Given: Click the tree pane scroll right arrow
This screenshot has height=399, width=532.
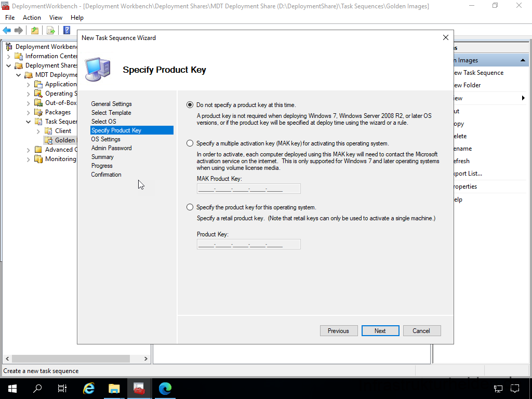Looking at the screenshot, I should click(145, 358).
